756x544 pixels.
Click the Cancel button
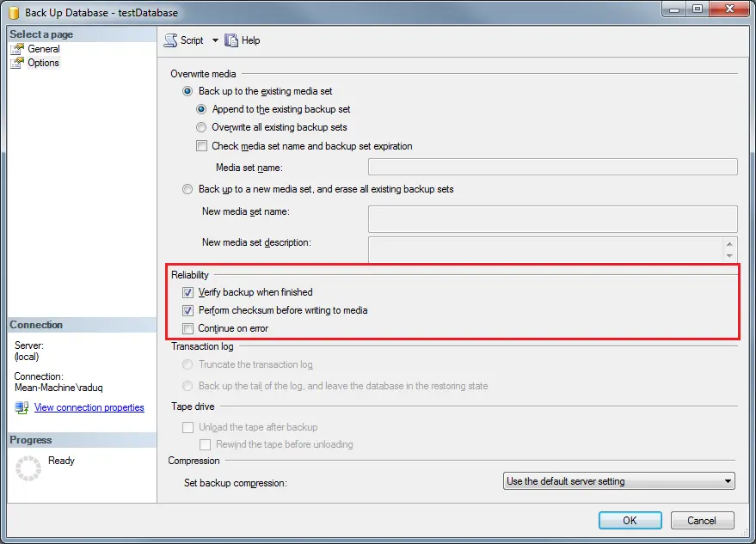pyautogui.click(x=702, y=521)
